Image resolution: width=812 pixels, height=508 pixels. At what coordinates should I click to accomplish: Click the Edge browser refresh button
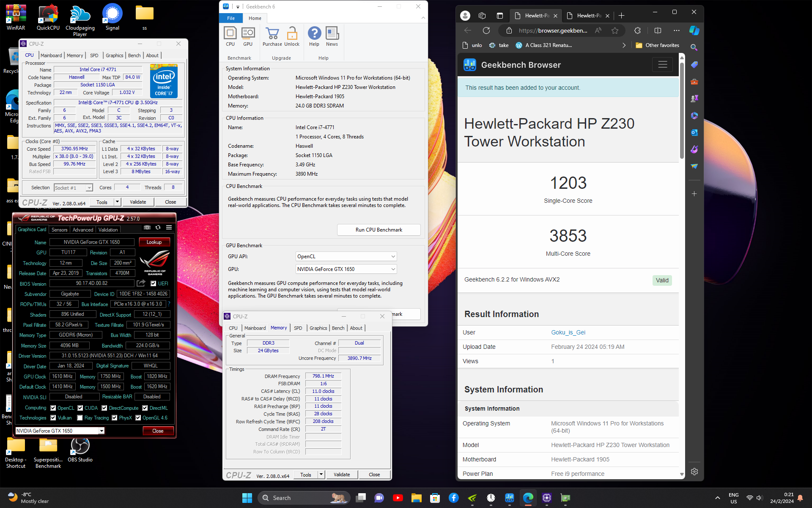click(486, 30)
